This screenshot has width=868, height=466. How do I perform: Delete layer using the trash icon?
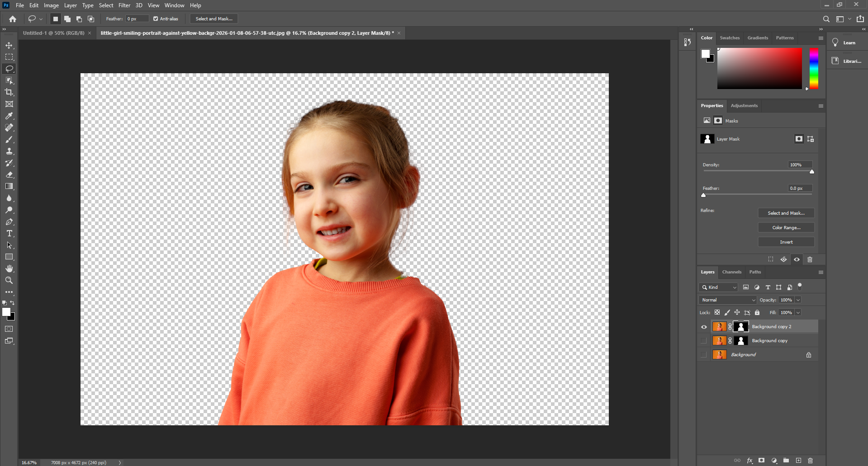810,461
